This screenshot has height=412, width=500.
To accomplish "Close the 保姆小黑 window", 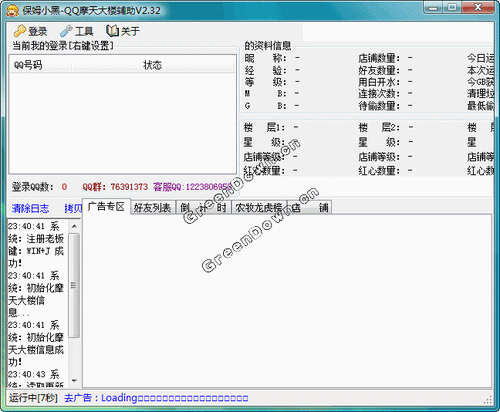I will click(478, 8).
